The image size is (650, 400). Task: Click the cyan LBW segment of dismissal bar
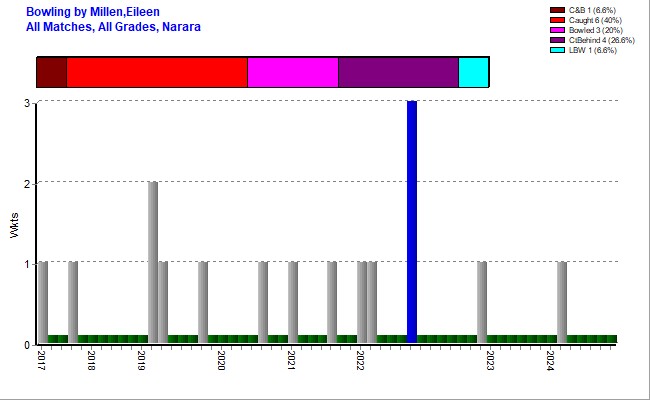[x=473, y=72]
